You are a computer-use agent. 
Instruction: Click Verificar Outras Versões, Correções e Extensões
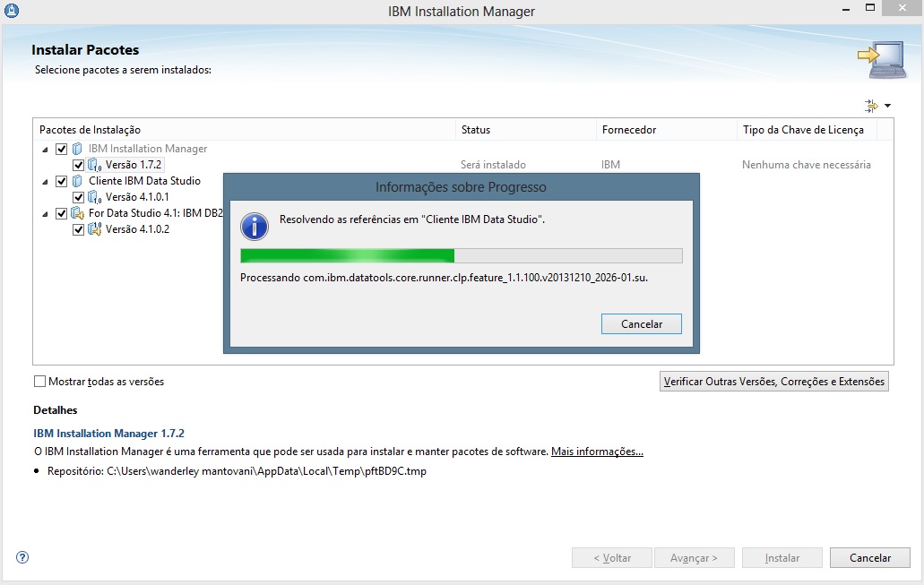point(773,381)
